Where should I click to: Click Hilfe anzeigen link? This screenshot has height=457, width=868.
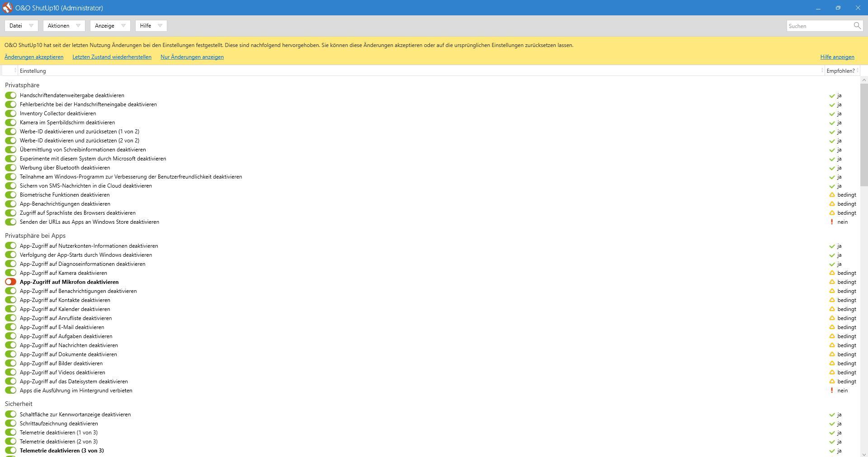pyautogui.click(x=837, y=57)
